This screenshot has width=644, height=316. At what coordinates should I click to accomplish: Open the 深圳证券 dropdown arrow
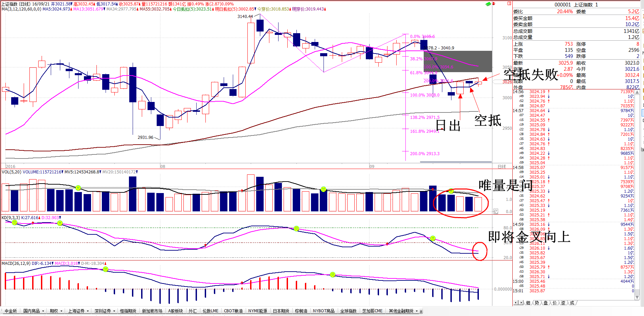(x=114, y=311)
